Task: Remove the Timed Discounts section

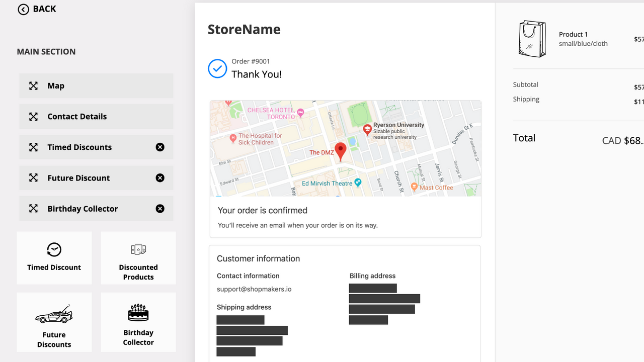Action: tap(160, 147)
